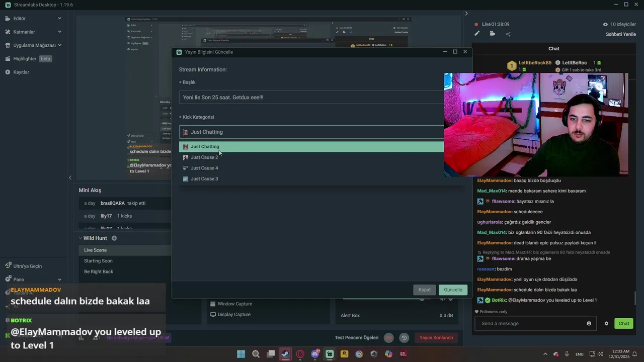The height and width of the screenshot is (362, 644).
Task: Expand the Katmanlar chevron
Action: [x=59, y=32]
